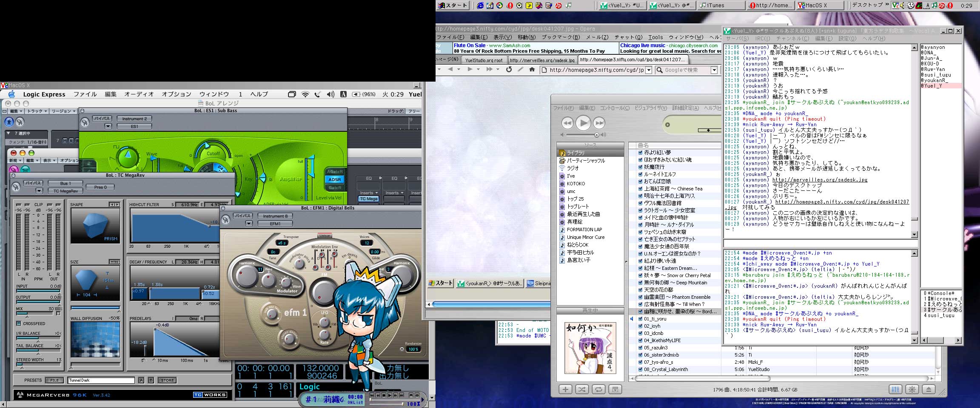Click Opera home button

[532, 69]
